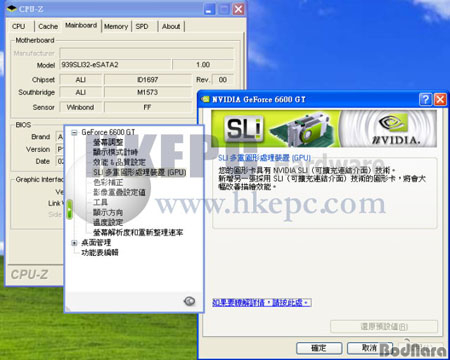The height and width of the screenshot is (360, 450).
Task: Select the GeForce 6600 GT root label
Action: [x=108, y=132]
